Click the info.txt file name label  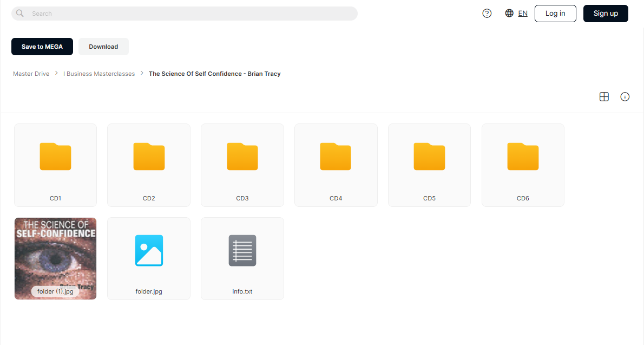(x=242, y=291)
